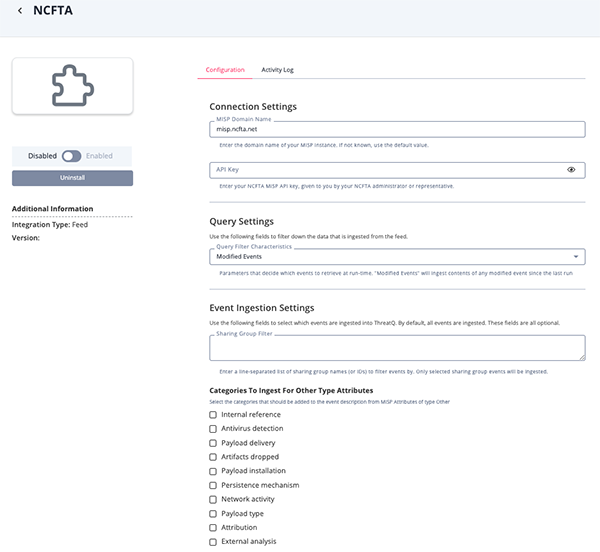Click the Enabled label next to toggle

99,156
